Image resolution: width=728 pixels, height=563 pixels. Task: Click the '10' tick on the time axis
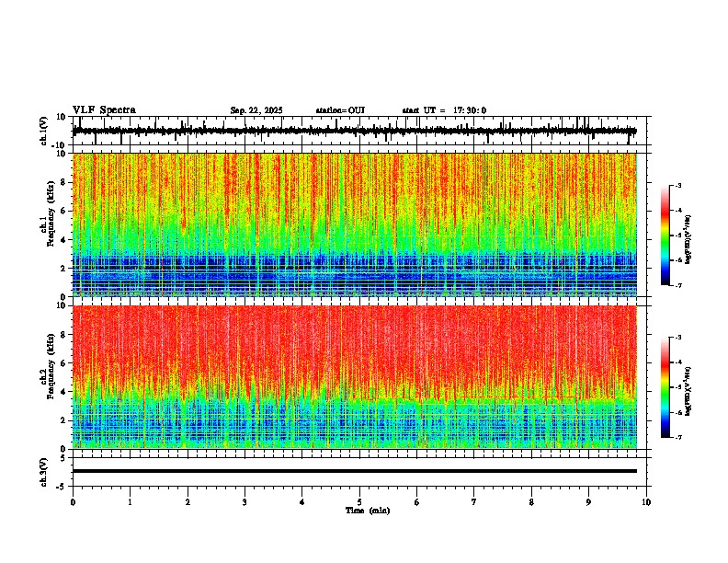point(646,502)
